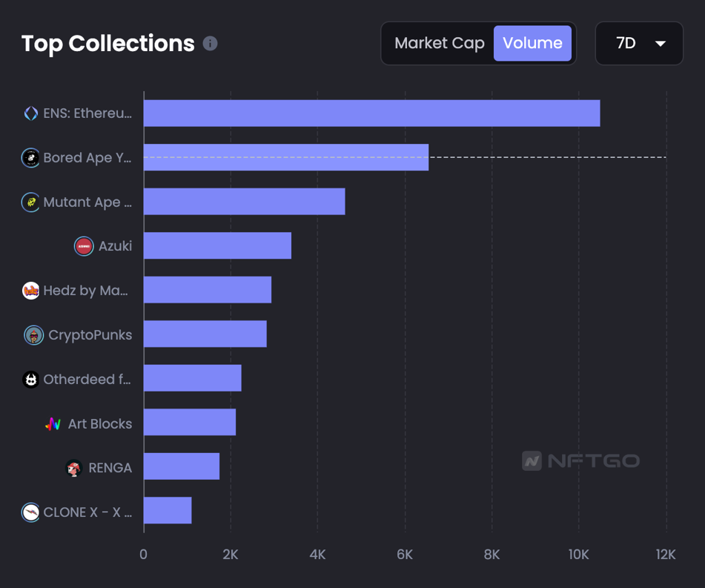Click the RENGA avatar icon
The height and width of the screenshot is (588, 705).
tap(73, 468)
